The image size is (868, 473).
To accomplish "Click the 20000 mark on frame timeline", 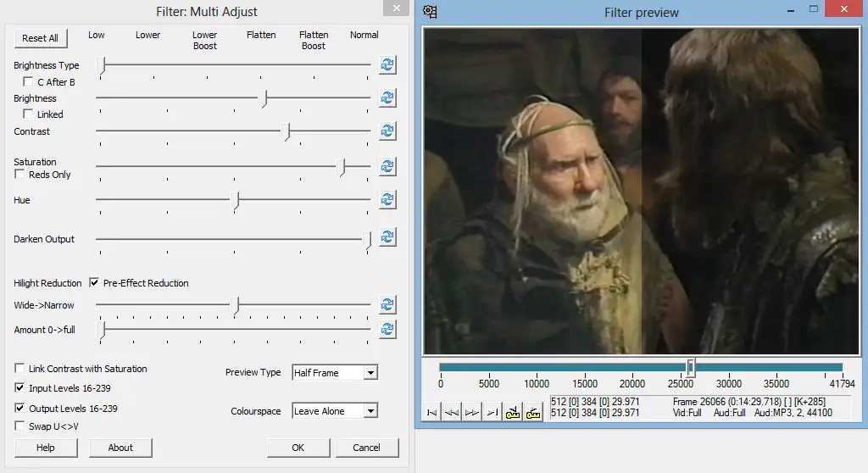I will (632, 383).
